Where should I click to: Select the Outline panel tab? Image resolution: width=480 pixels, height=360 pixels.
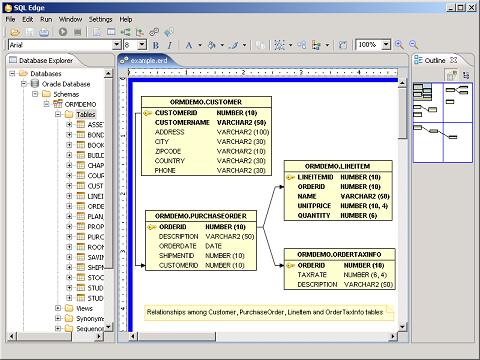click(x=435, y=60)
